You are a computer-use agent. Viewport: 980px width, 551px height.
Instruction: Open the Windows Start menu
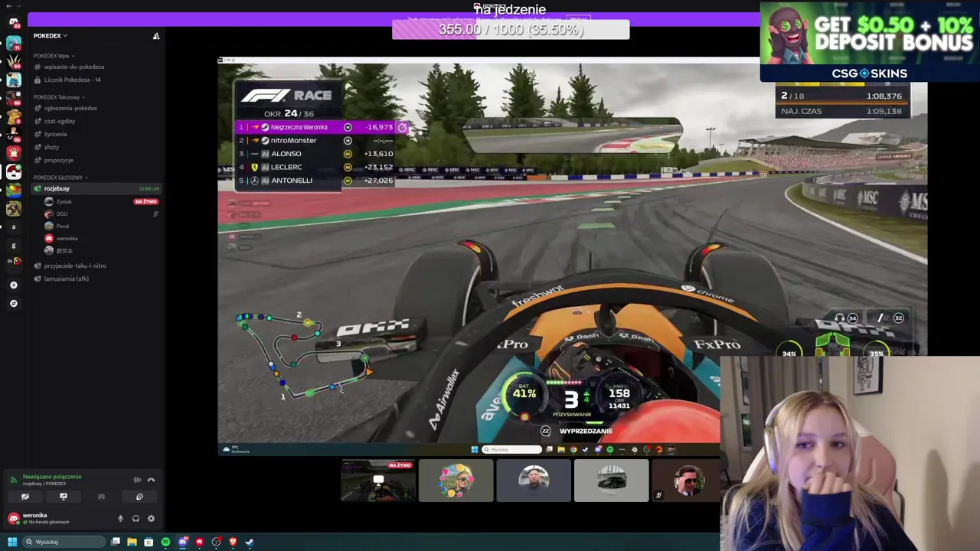point(12,542)
